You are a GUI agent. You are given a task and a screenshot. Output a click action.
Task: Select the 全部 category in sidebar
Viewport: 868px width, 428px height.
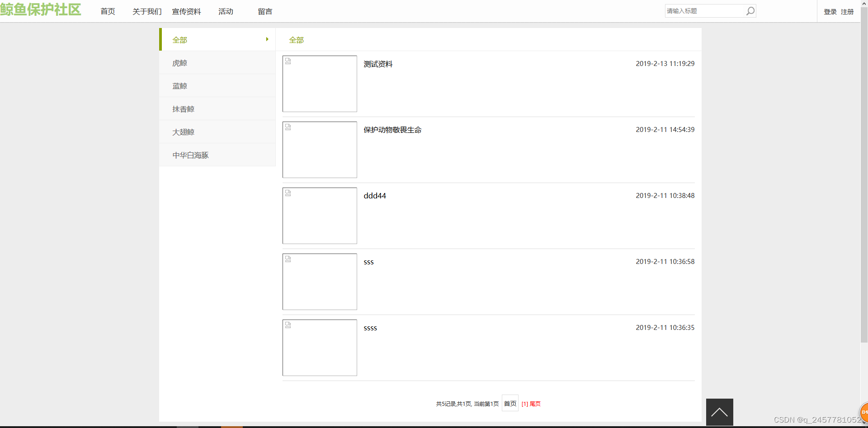217,39
